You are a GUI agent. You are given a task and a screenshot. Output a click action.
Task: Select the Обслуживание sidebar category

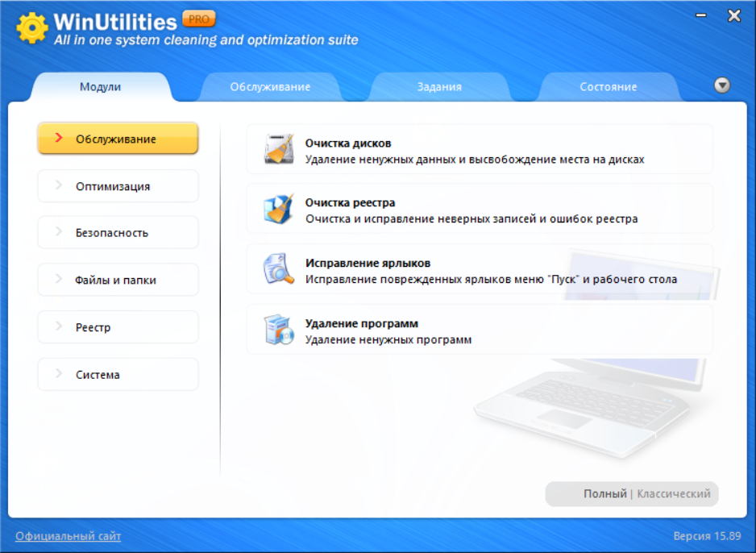click(118, 139)
